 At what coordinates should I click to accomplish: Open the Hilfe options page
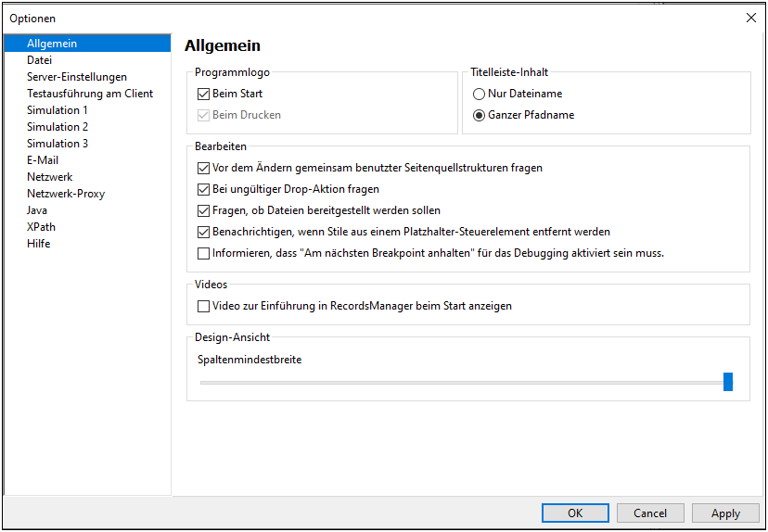click(39, 244)
